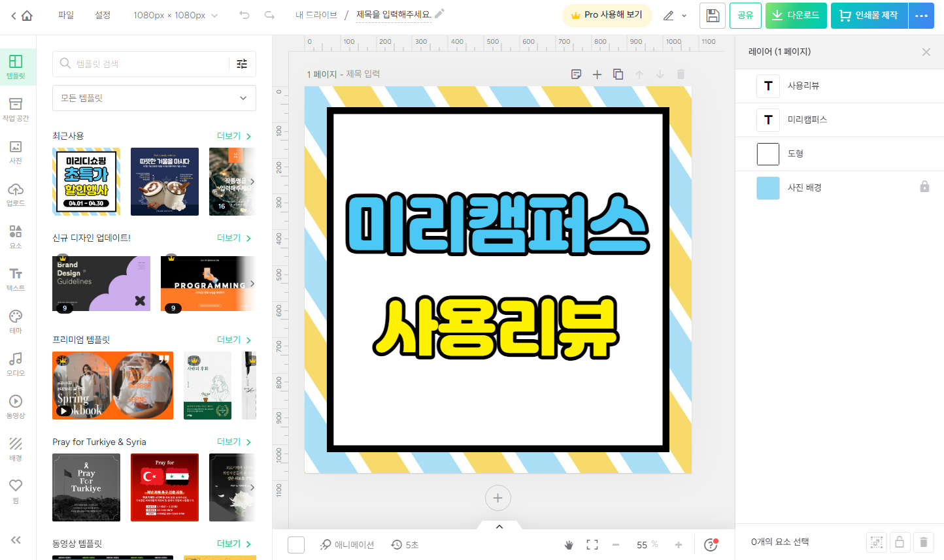Toggle lock on 사진 배경 layer
Viewport: 944px width, 560px height.
pyautogui.click(x=924, y=187)
